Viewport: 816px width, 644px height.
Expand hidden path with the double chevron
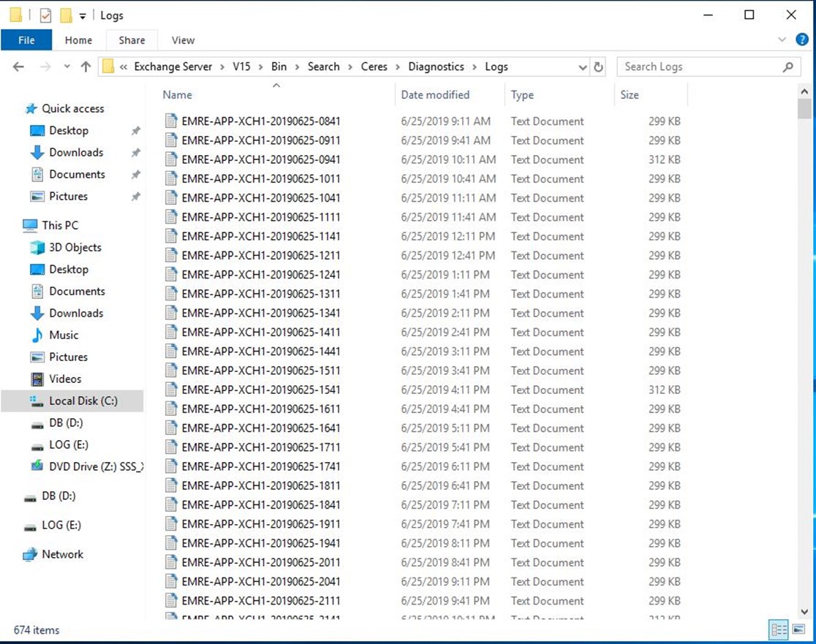pyautogui.click(x=124, y=67)
